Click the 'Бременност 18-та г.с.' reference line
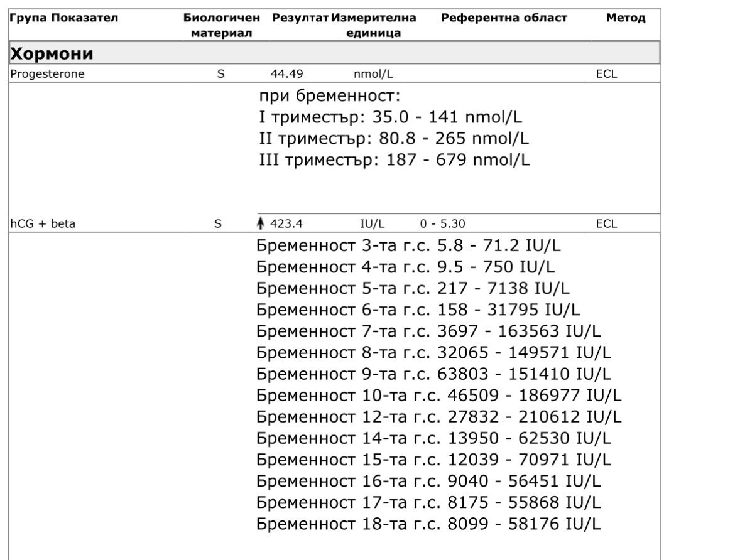The width and height of the screenshot is (735, 560). (x=428, y=524)
